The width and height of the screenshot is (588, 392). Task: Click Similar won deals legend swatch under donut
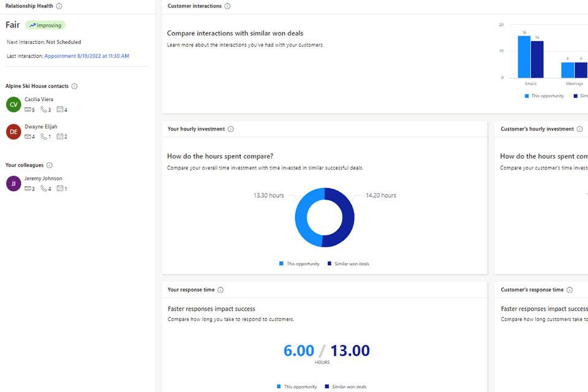pyautogui.click(x=330, y=263)
